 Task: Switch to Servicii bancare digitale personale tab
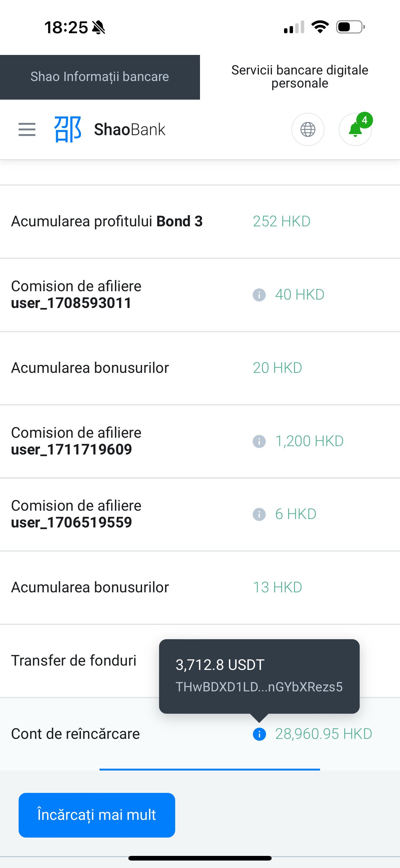(x=300, y=77)
